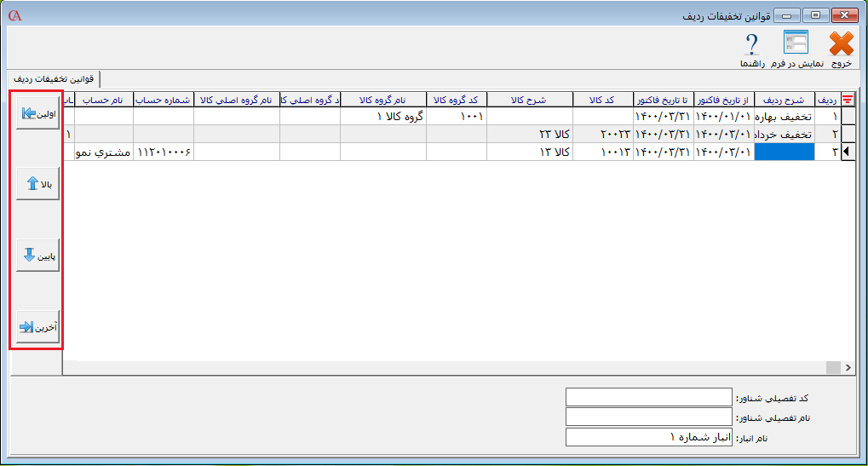Select the قوانین تخفیفات ردیف tab

click(x=52, y=78)
